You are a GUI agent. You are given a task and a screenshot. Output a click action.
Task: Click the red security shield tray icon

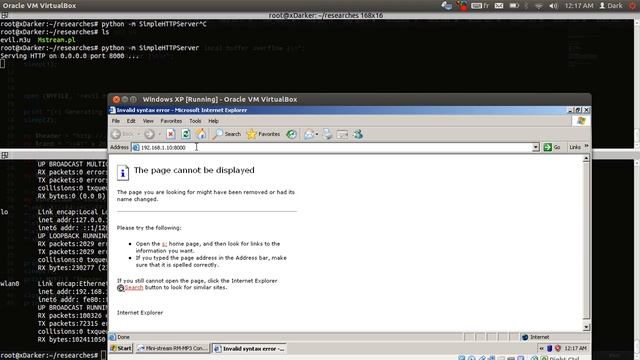(558, 349)
